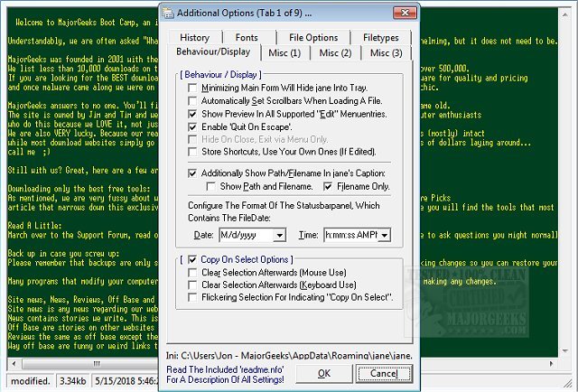Click main window vertical scrollbar up arrow
The width and height of the screenshot is (578, 392).
coord(564,14)
